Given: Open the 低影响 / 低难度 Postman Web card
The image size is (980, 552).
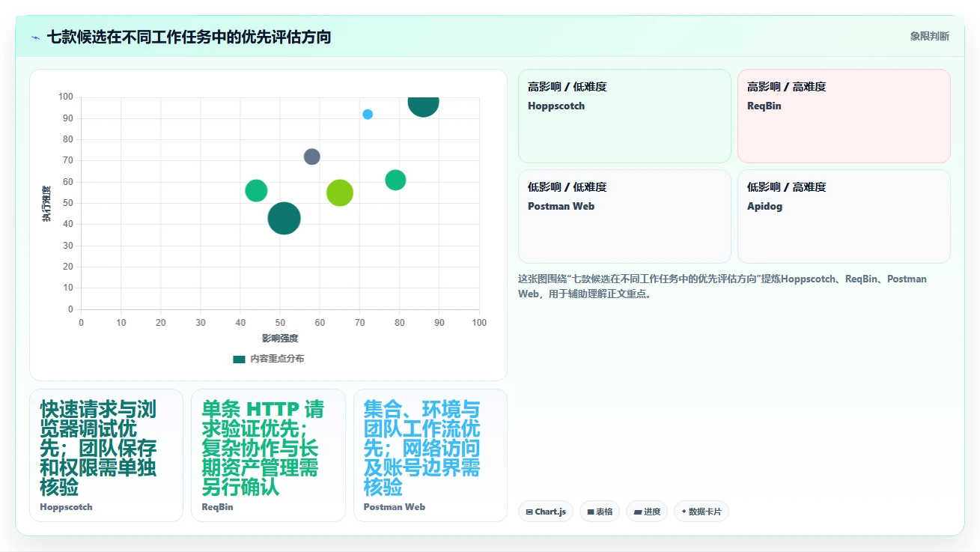Looking at the screenshot, I should click(x=624, y=216).
